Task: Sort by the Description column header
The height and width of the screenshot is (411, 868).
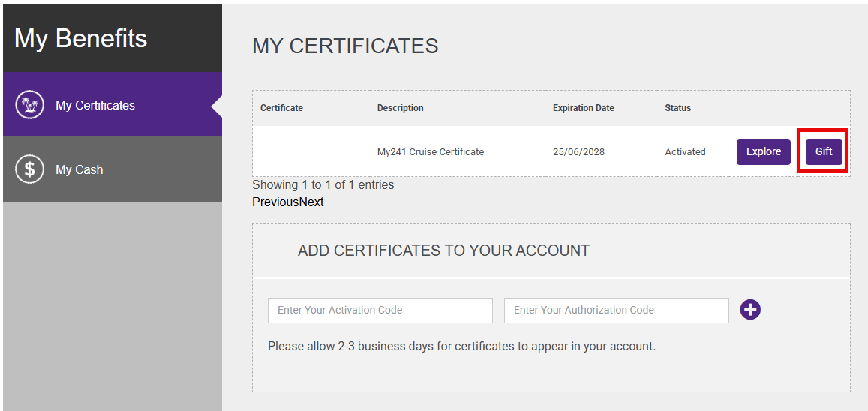Action: pos(400,108)
